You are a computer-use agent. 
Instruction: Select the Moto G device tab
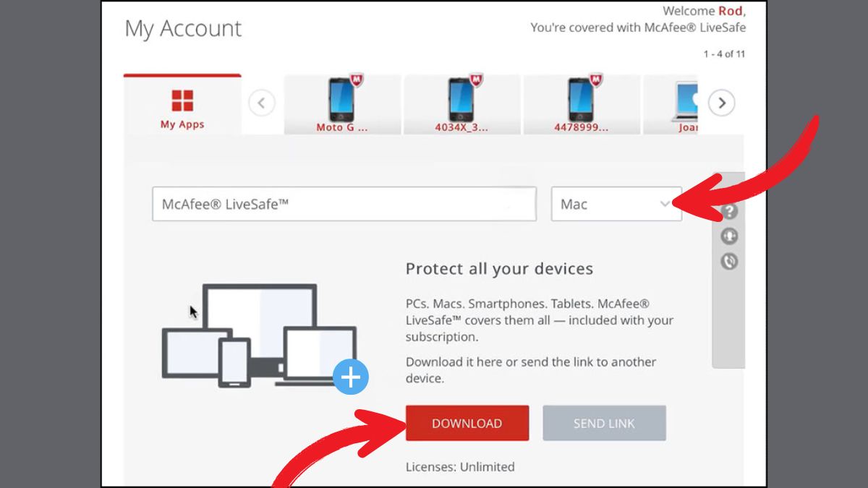tap(342, 105)
